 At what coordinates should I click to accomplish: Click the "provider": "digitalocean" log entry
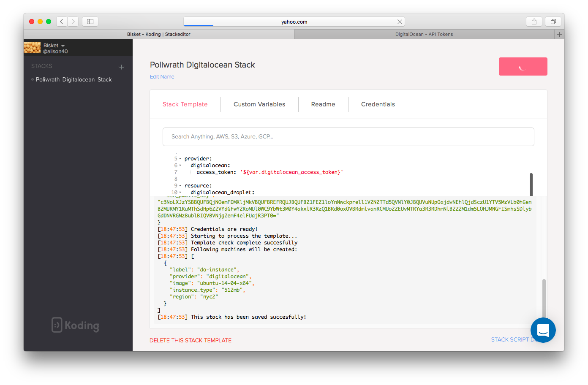pos(210,277)
